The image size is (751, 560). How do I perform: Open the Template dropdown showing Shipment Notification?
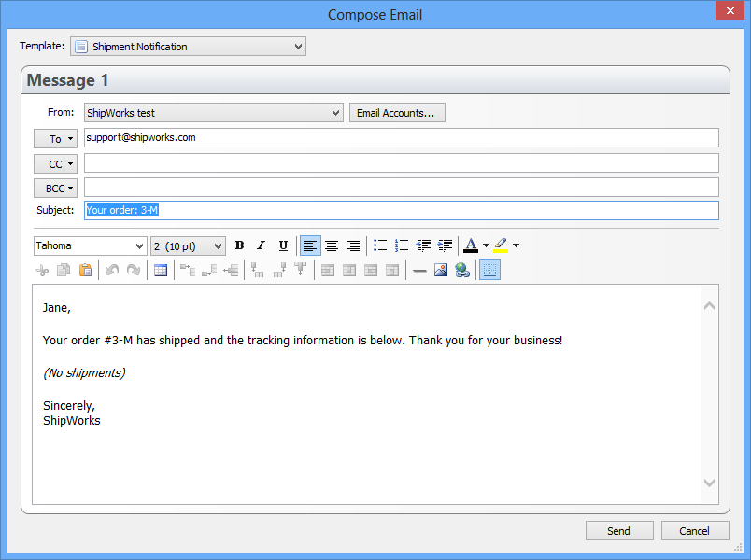[x=188, y=47]
